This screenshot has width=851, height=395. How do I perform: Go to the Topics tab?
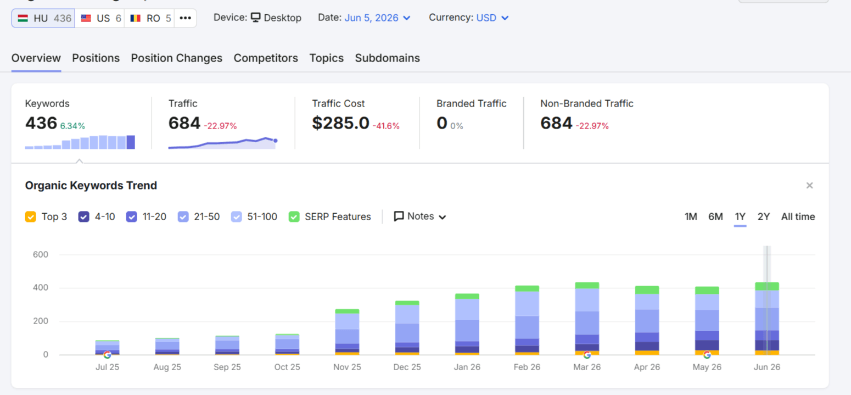[x=326, y=58]
